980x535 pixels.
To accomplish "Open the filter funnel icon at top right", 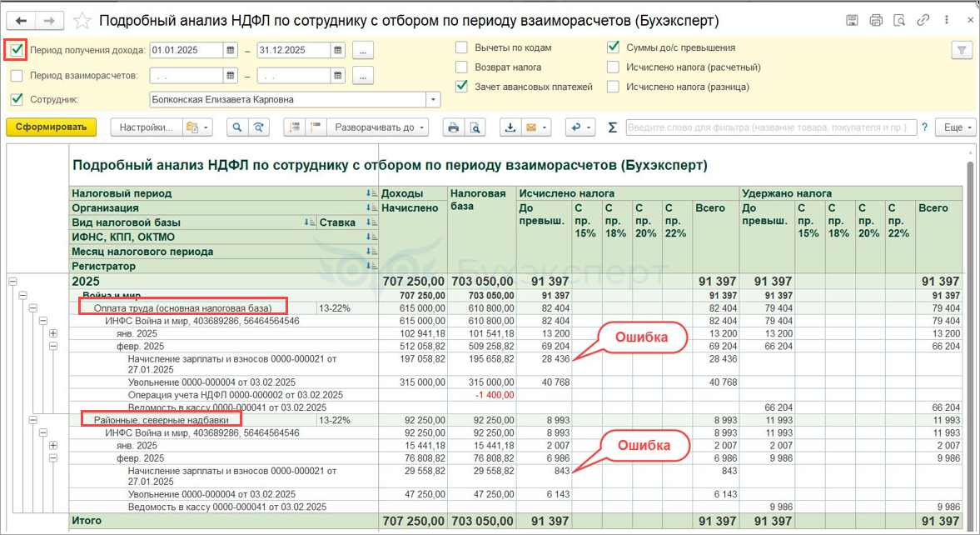I will click(x=962, y=51).
